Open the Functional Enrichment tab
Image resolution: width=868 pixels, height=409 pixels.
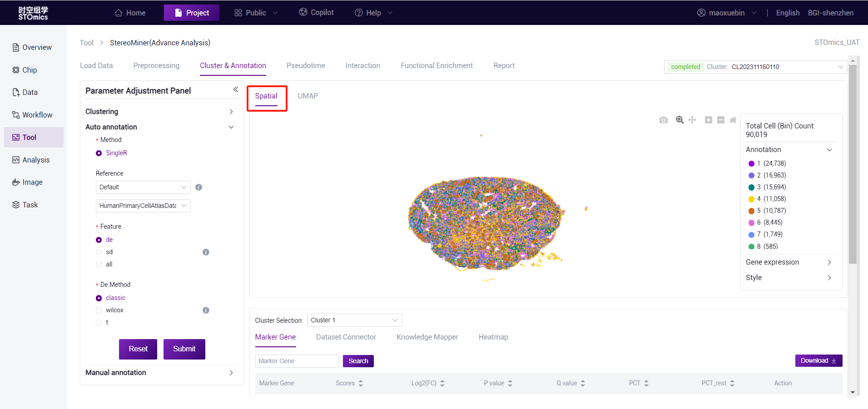[x=436, y=65]
